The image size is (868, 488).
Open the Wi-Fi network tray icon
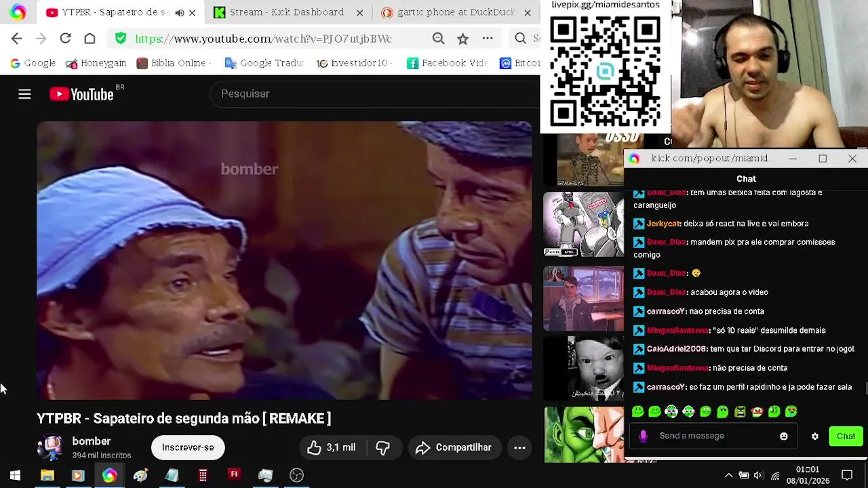(x=774, y=475)
